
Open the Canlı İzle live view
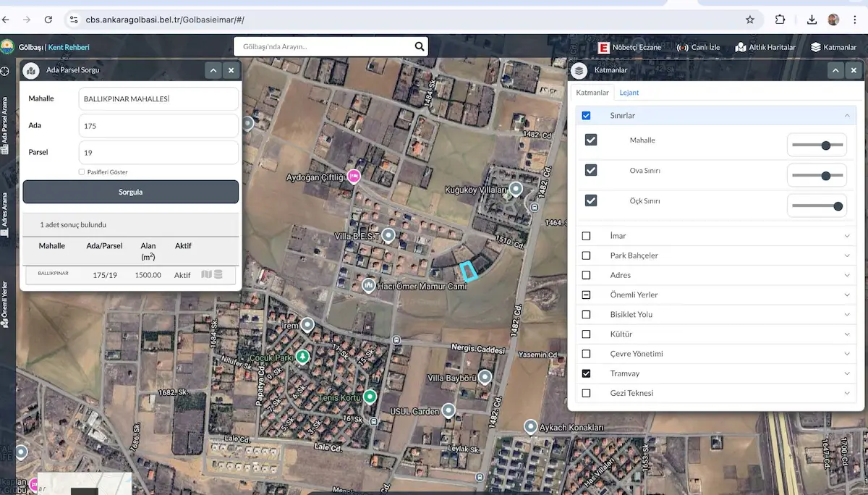tap(698, 47)
